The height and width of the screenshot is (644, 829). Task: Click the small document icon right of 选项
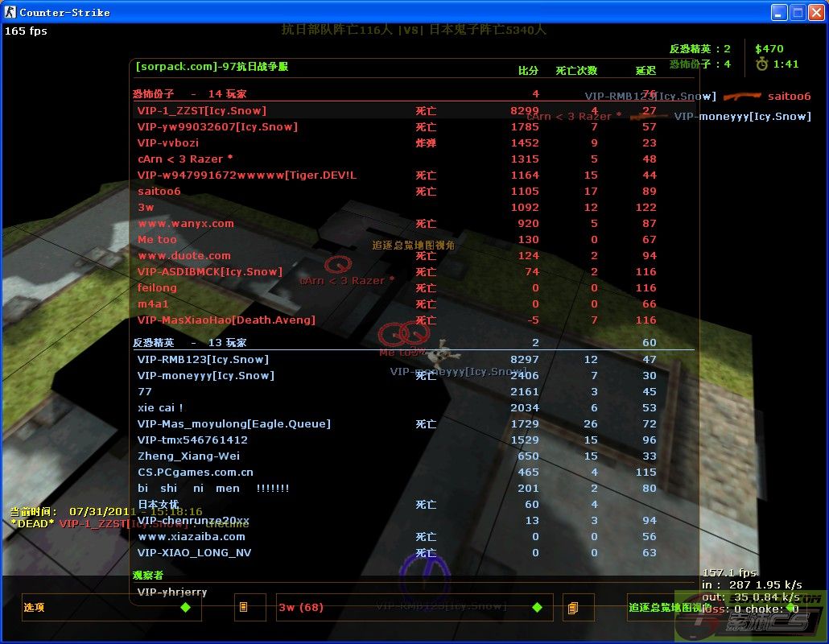[x=250, y=608]
